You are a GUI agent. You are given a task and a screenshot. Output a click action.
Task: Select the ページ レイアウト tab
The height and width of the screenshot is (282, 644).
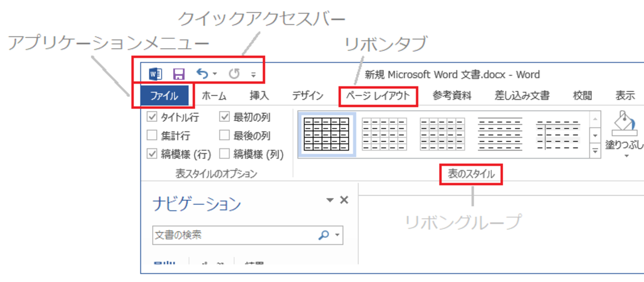(x=378, y=96)
